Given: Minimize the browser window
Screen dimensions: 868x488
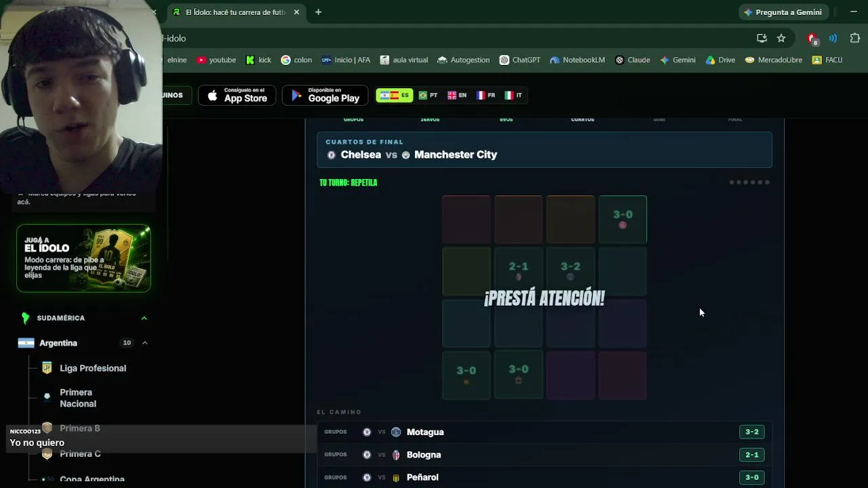Looking at the screenshot, I should pos(853,12).
